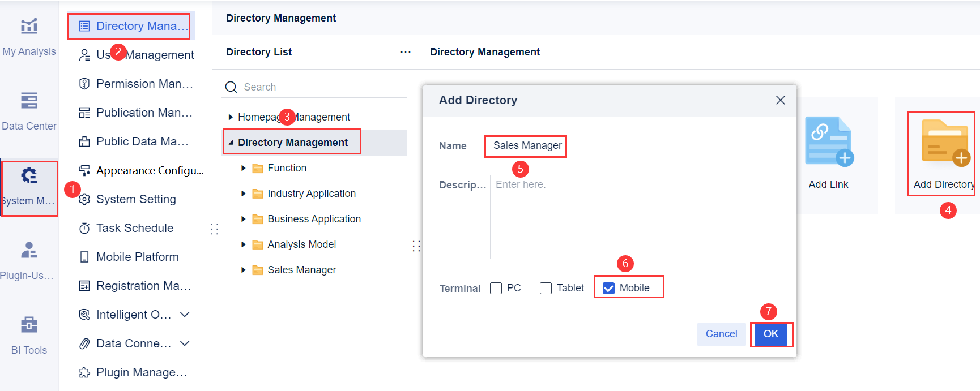Click the Directory Management list icon
The height and width of the screenshot is (391, 980).
click(84, 26)
